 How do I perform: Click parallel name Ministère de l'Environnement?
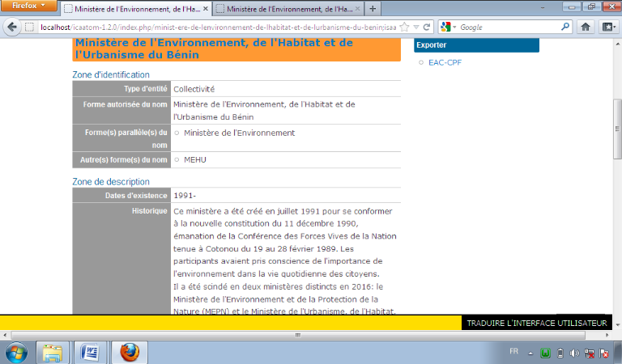[239, 133]
